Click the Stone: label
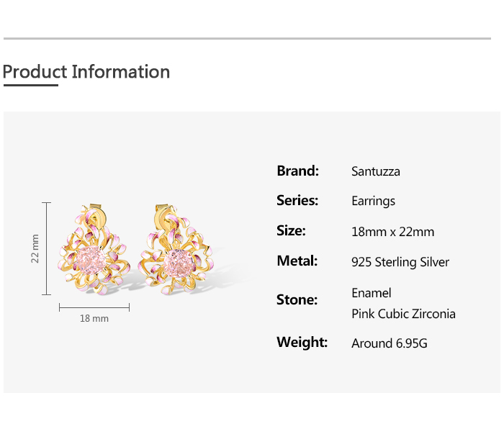Screen dimensions: 504x429 [297, 299]
